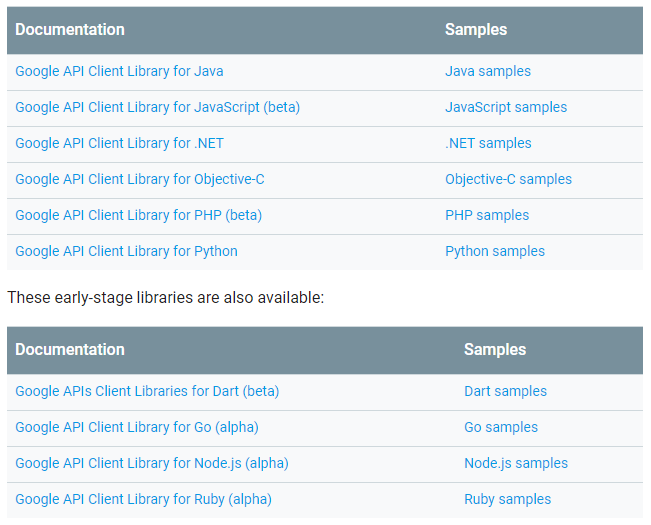Screen dimensions: 651x525
Task: Open the Java samples link
Action: pyautogui.click(x=488, y=71)
